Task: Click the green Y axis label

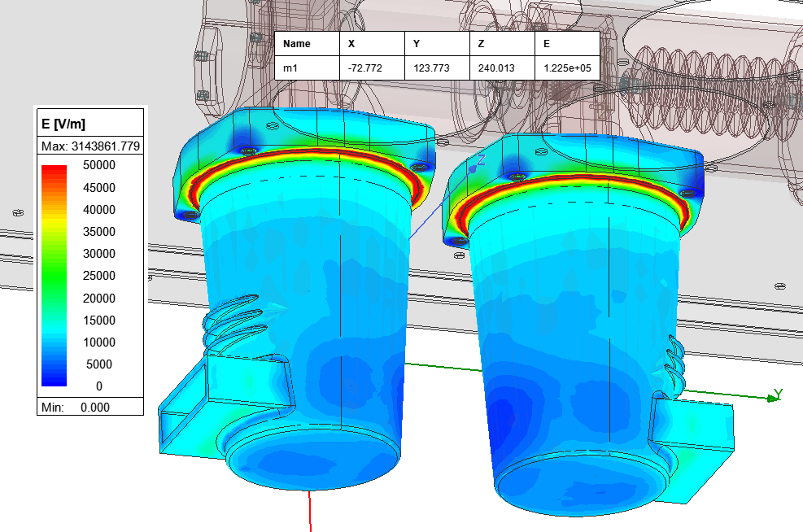Action: click(x=778, y=395)
